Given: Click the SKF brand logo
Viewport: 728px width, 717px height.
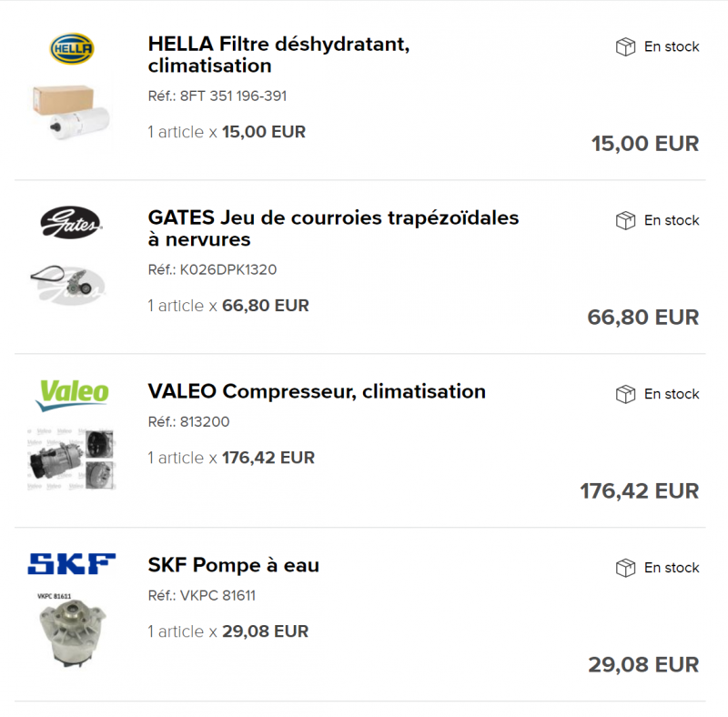Looking at the screenshot, I should 72,563.
